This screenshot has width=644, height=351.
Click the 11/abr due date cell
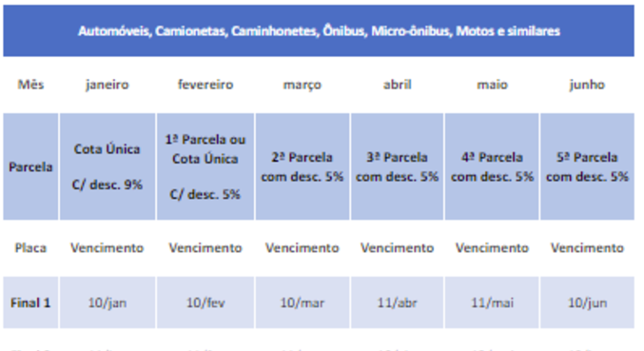398,302
